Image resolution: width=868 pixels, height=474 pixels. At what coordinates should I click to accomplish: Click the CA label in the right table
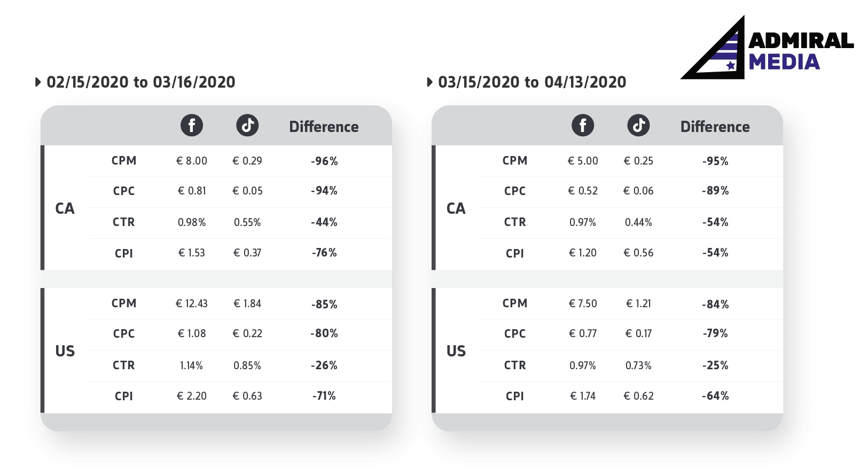[x=456, y=208]
